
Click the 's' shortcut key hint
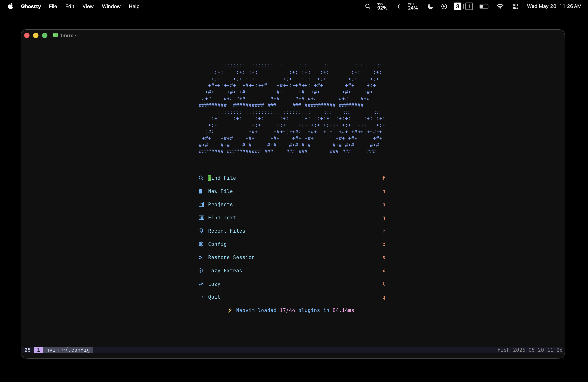point(384,258)
